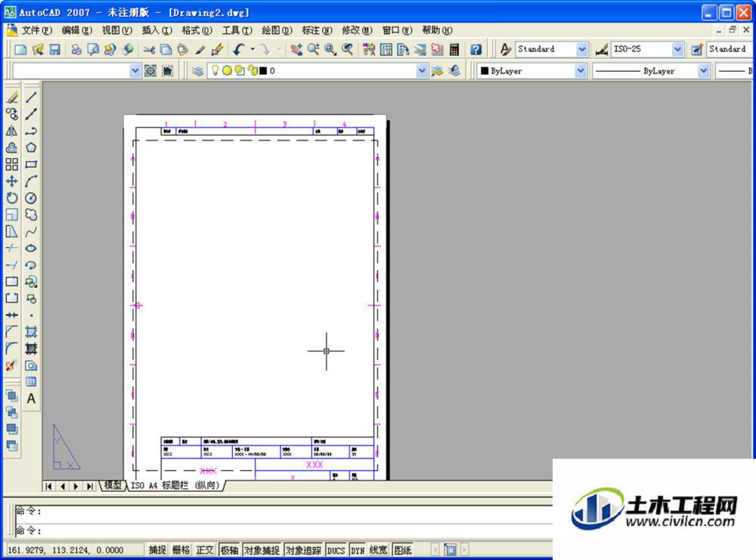
Task: Select the Erase tool
Action: (x=12, y=97)
